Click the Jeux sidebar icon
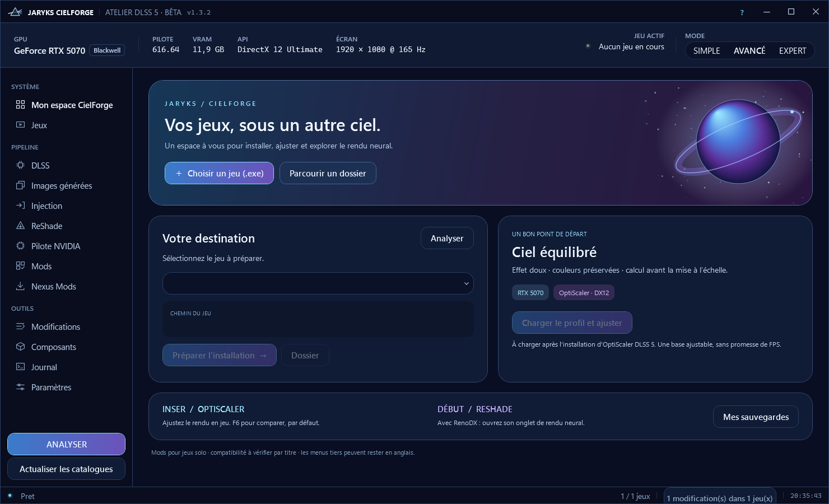 (x=21, y=125)
